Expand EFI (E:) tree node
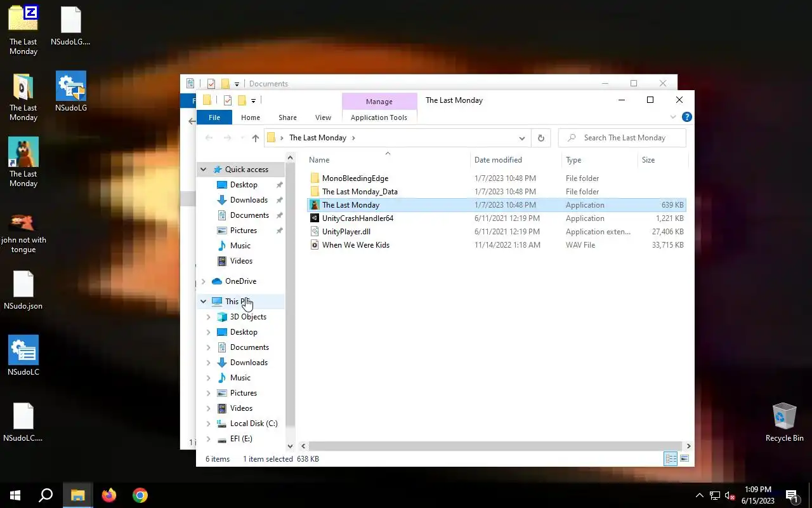 pos(208,439)
